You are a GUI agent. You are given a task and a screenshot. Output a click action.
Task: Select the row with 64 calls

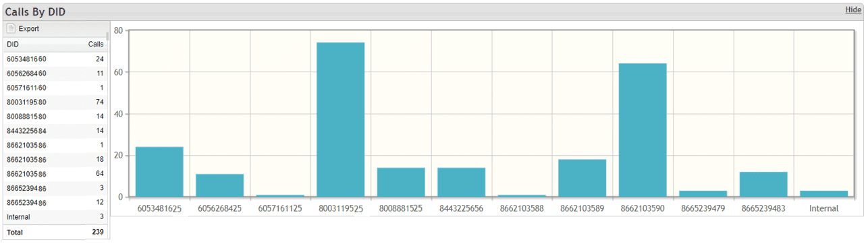click(x=55, y=174)
